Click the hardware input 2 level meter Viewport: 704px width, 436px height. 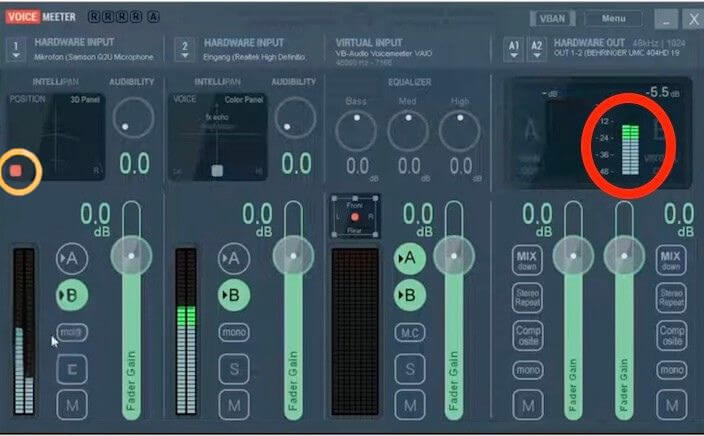point(186,331)
